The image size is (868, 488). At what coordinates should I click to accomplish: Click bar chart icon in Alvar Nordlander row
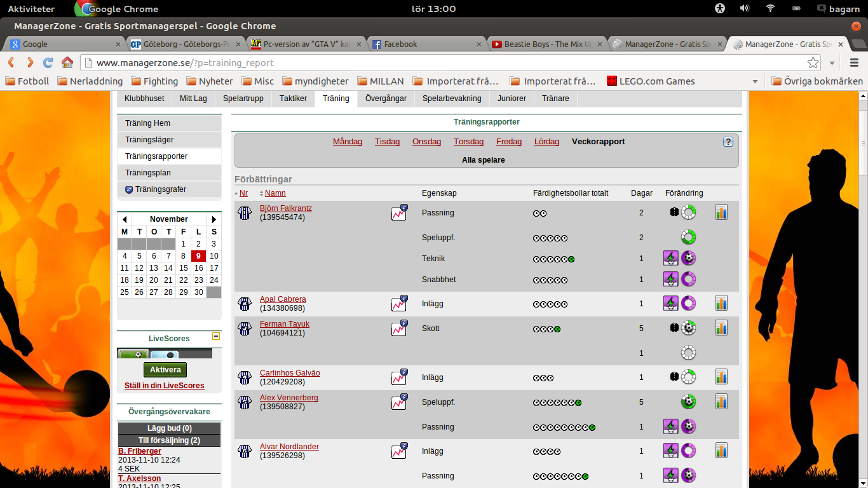click(721, 451)
